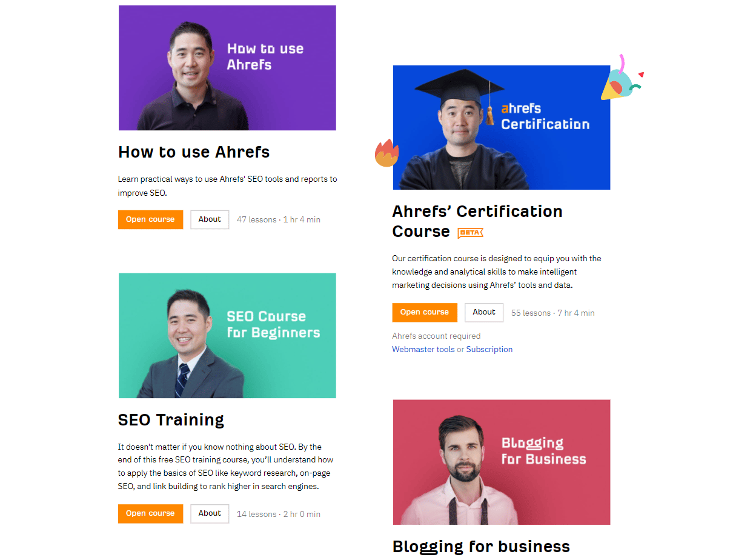
Task: Click the Blogging for business heading
Action: click(x=481, y=547)
